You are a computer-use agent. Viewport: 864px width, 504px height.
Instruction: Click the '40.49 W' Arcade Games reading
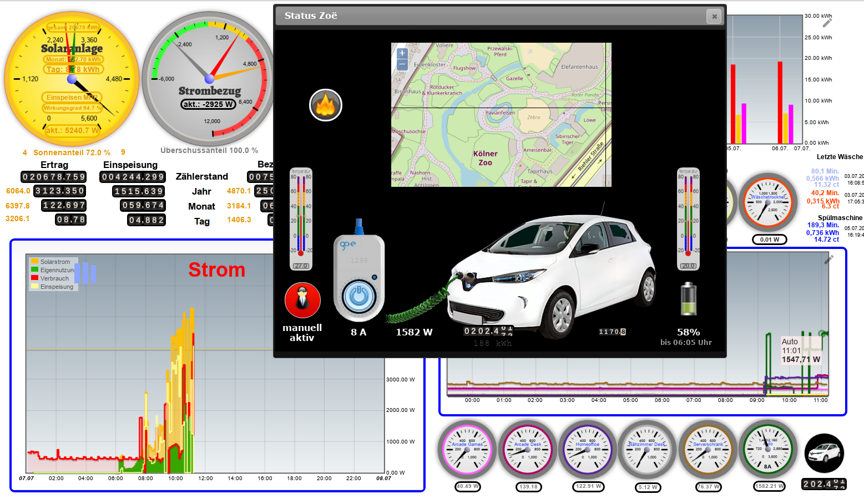[x=468, y=486]
